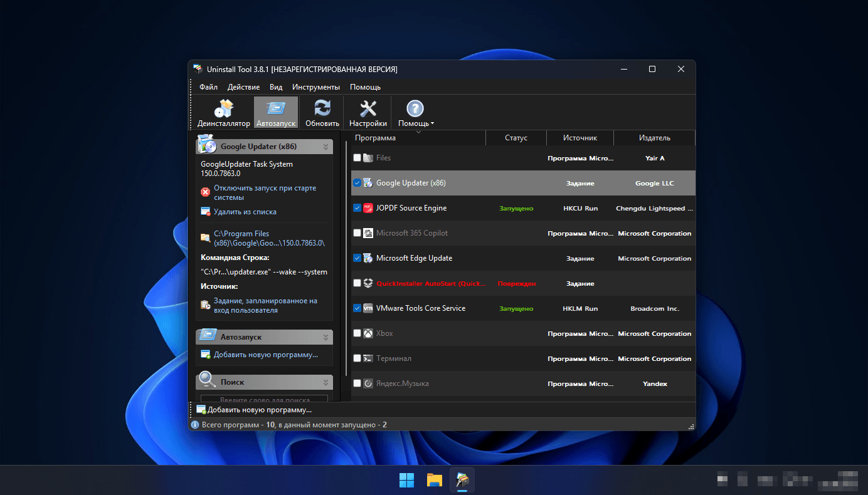Image resolution: width=868 pixels, height=495 pixels.
Task: Disable the VMware Tools Core Service checkbox
Action: coord(357,308)
